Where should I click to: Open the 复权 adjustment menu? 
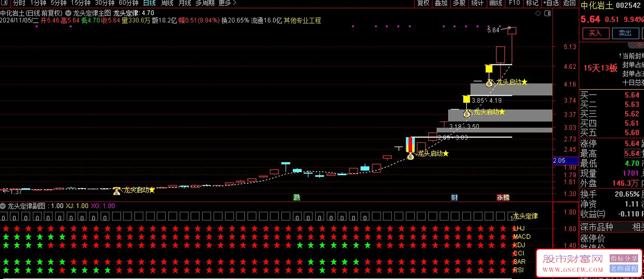(x=423, y=3)
